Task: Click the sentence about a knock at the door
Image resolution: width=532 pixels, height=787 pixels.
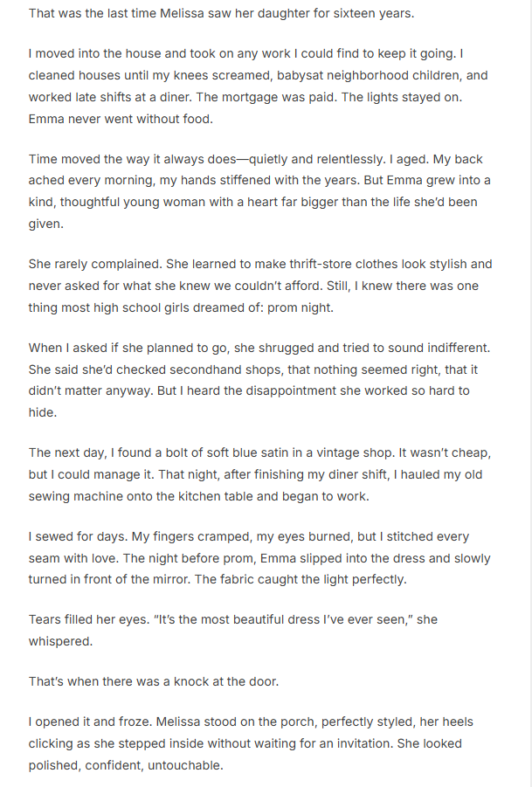Action: click(154, 680)
